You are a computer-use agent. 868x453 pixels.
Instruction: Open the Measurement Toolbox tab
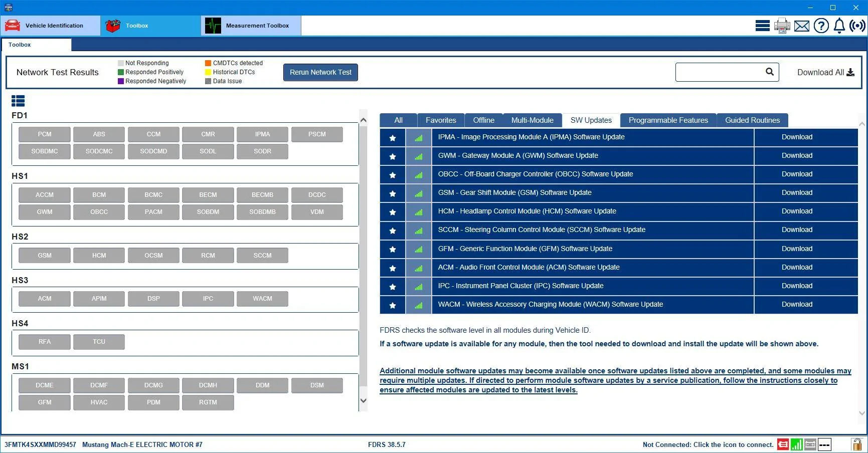[x=251, y=26]
